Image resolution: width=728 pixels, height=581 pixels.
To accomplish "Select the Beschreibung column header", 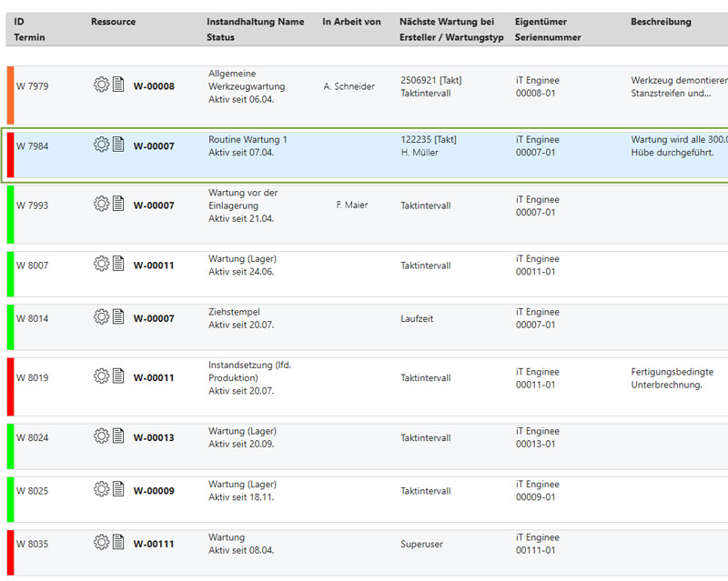I will (x=661, y=22).
